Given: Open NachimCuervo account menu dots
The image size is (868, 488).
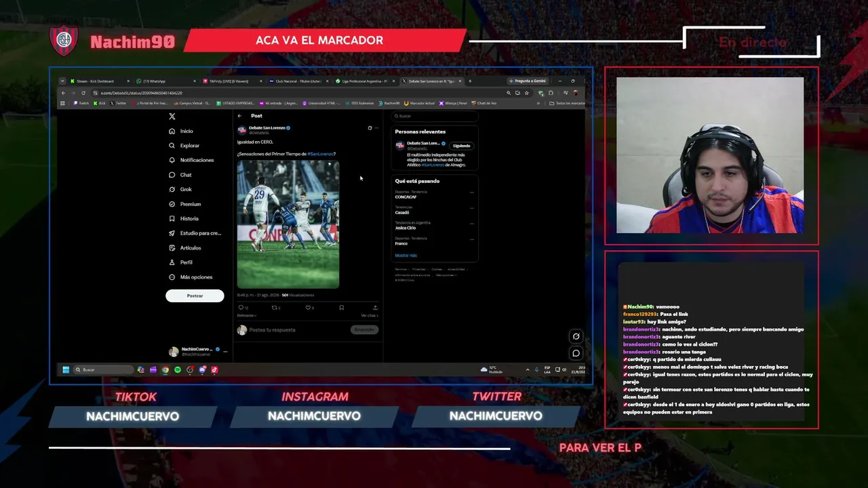Looking at the screenshot, I should [225, 351].
